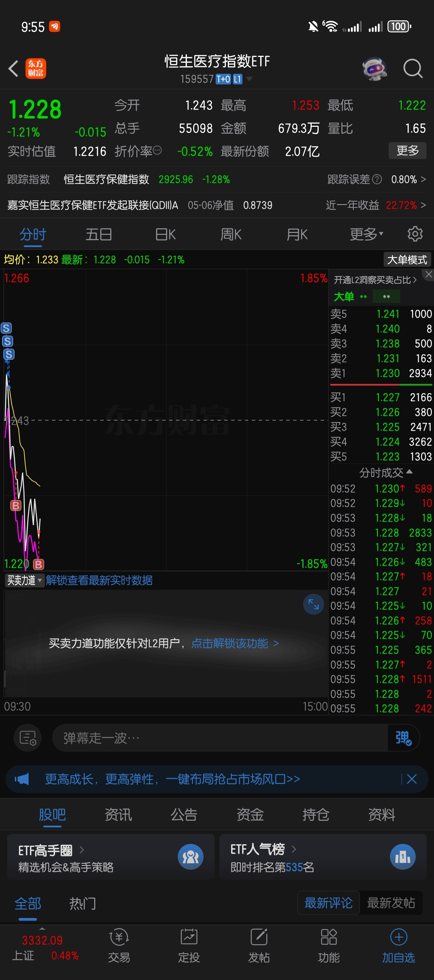Select 全部 posts filter
The width and height of the screenshot is (434, 980).
coord(28,904)
